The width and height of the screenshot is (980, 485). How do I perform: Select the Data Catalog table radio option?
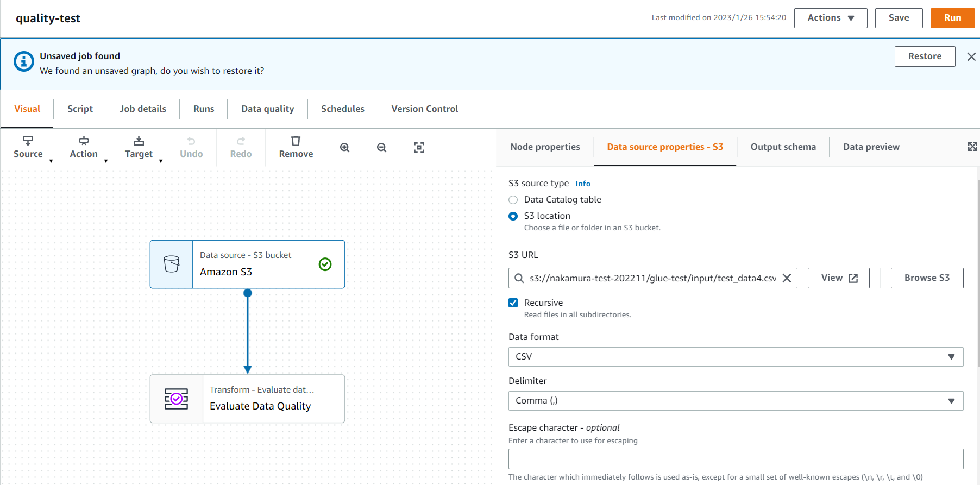pos(513,200)
